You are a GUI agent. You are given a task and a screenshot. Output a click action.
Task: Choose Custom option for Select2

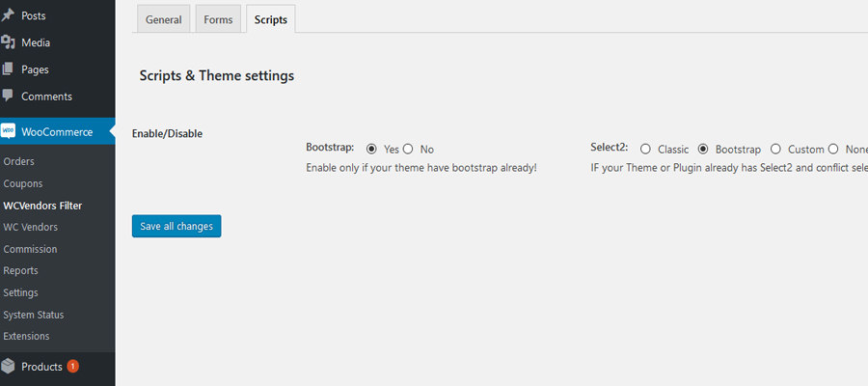pos(775,150)
